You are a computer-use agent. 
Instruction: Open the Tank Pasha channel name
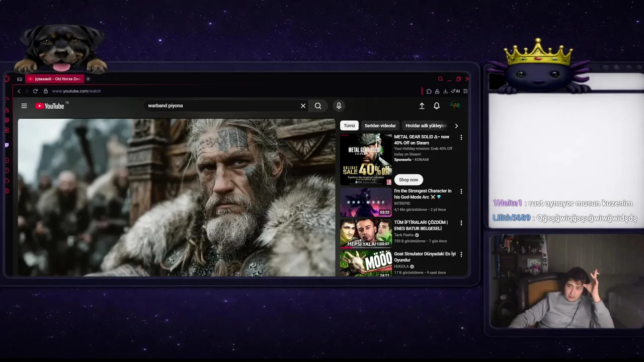(404, 235)
